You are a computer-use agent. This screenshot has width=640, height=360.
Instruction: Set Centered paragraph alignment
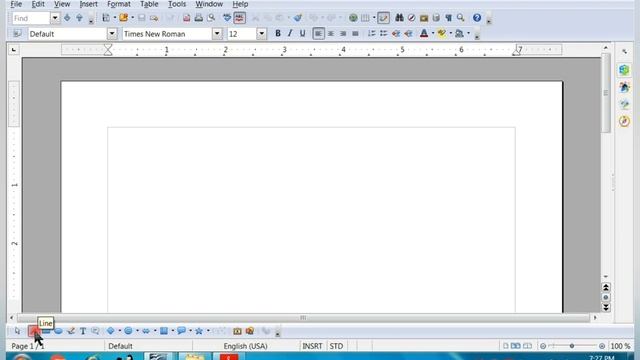331,34
